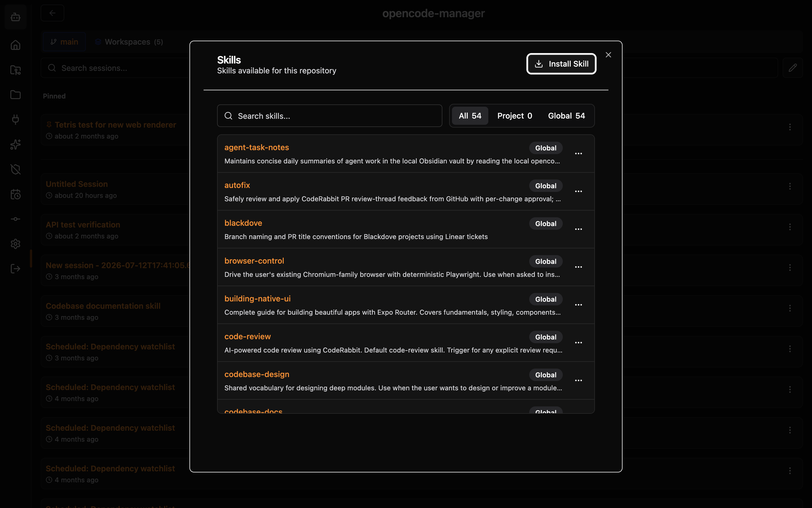The height and width of the screenshot is (508, 812).
Task: Select the Global 54 filter tab
Action: (566, 116)
